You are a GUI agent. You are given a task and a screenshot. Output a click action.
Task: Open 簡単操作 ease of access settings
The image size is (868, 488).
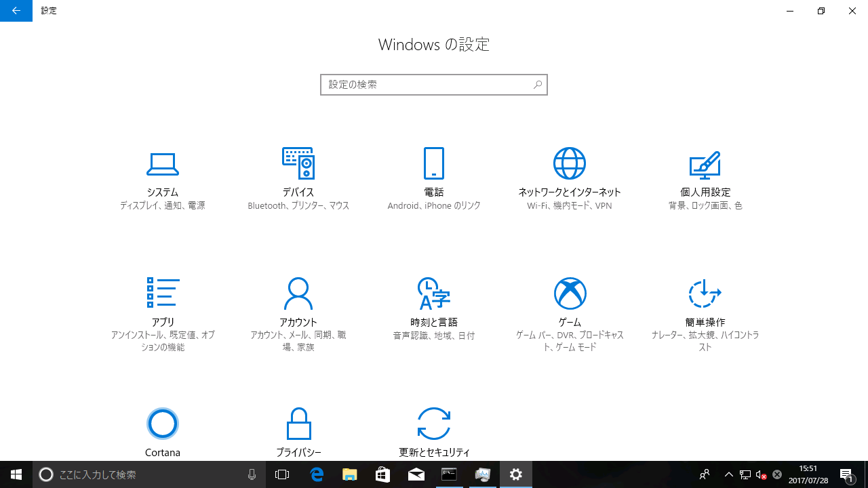[705, 314]
